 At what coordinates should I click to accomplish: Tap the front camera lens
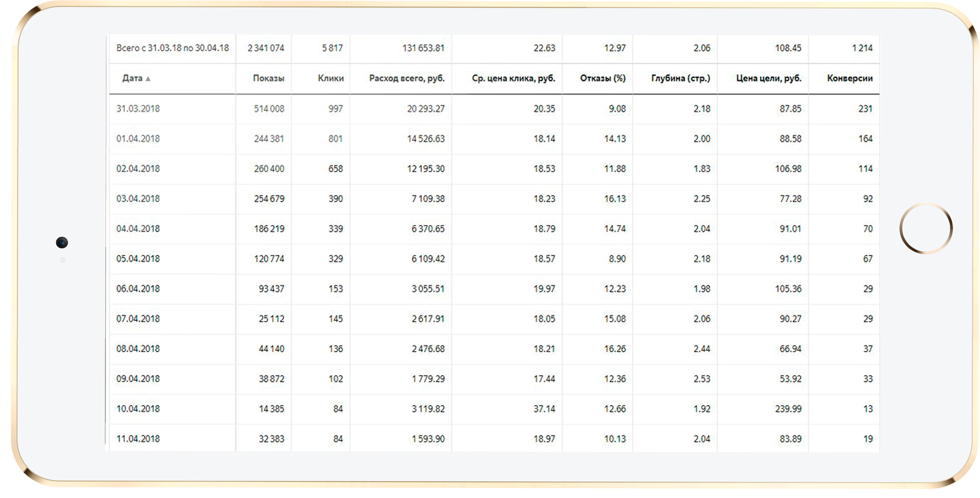[x=62, y=243]
